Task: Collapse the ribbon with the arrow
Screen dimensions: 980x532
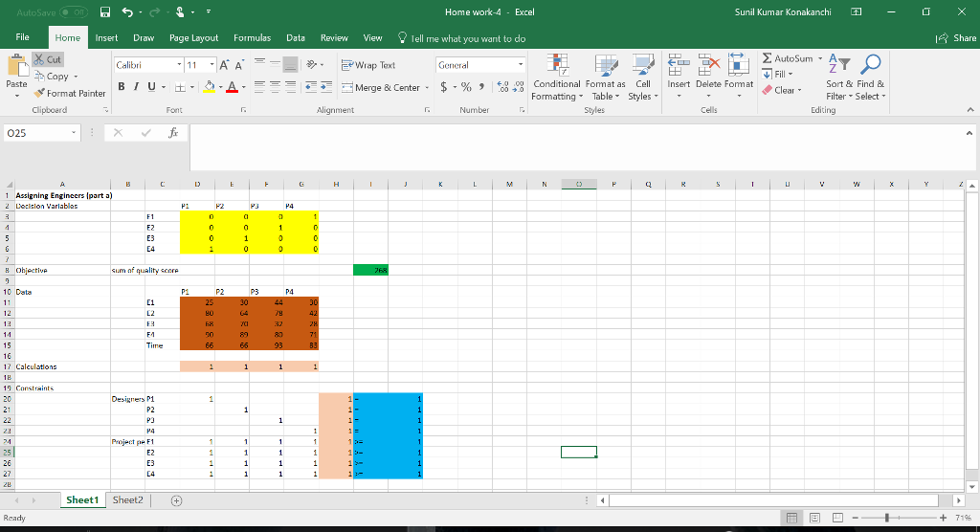Action: pyautogui.click(x=970, y=110)
